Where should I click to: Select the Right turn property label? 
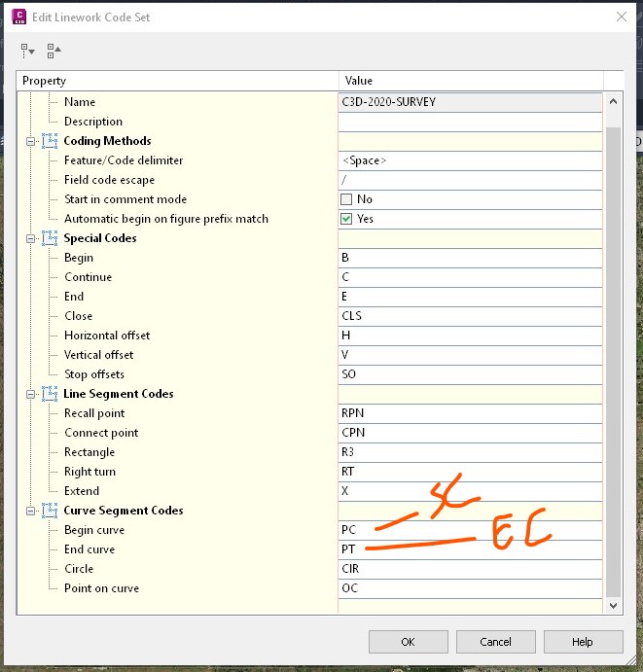[90, 472]
